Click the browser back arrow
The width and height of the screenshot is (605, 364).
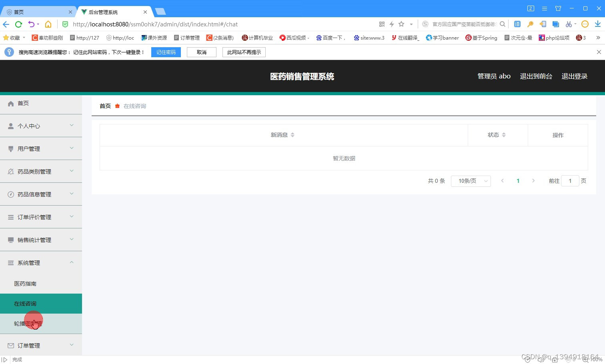(x=6, y=24)
